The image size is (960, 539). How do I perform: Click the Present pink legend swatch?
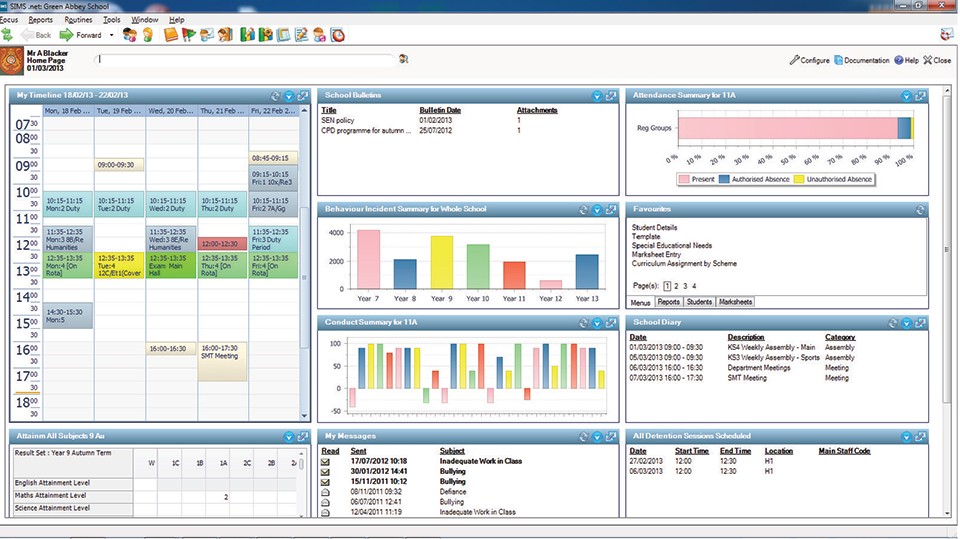click(x=683, y=179)
